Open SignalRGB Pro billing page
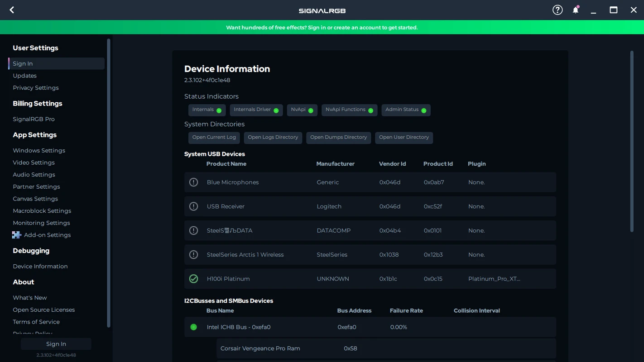 (34, 119)
